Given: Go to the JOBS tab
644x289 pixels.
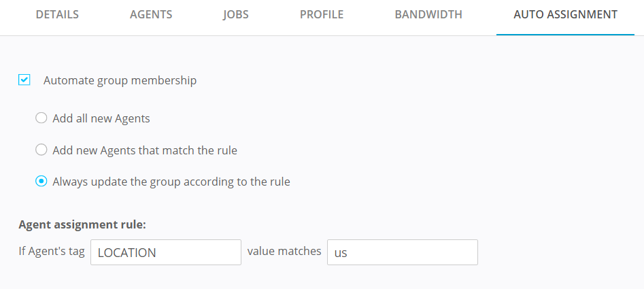Looking at the screenshot, I should tap(235, 14).
